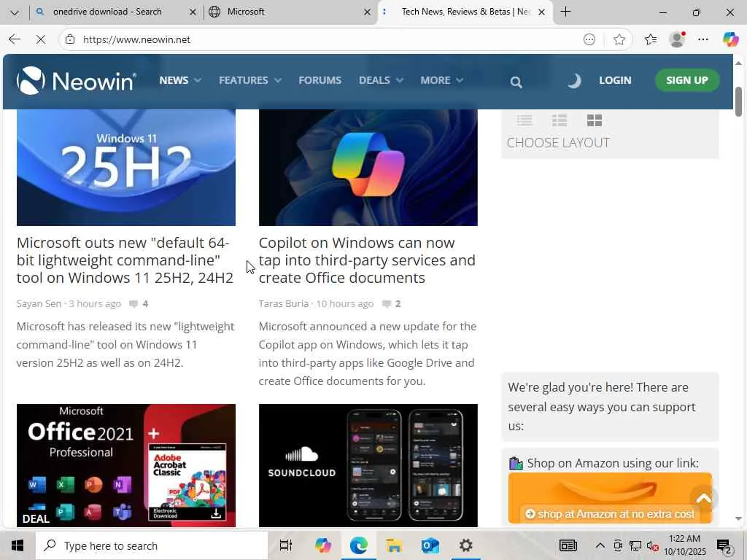747x560 pixels.
Task: Click the muted volume tray icon
Action: (x=652, y=546)
